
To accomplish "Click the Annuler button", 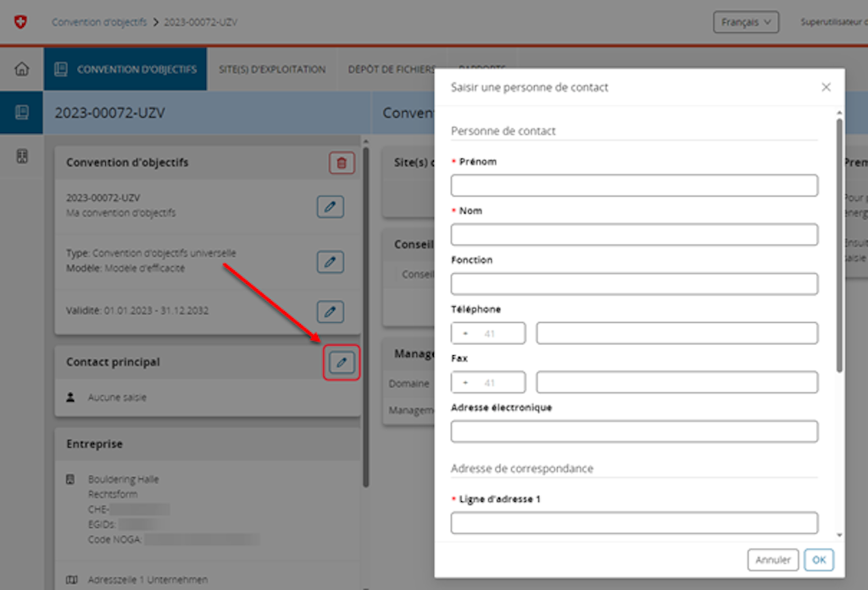I will (773, 559).
